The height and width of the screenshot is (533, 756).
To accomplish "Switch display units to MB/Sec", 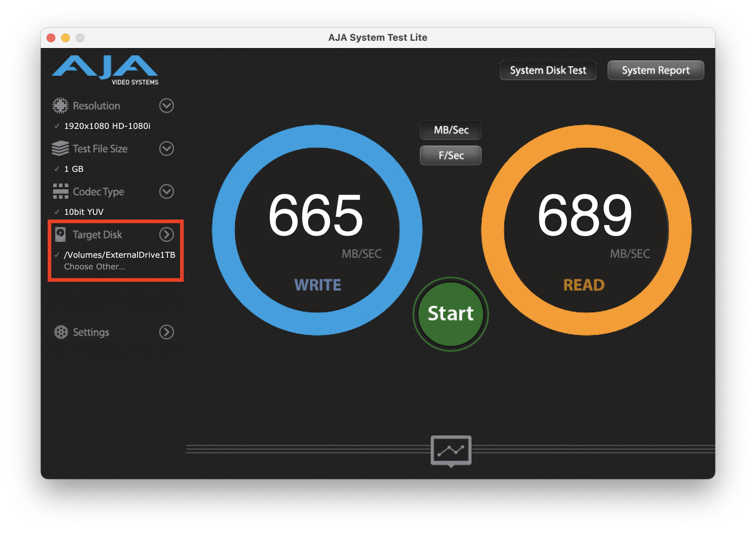I will click(x=451, y=130).
